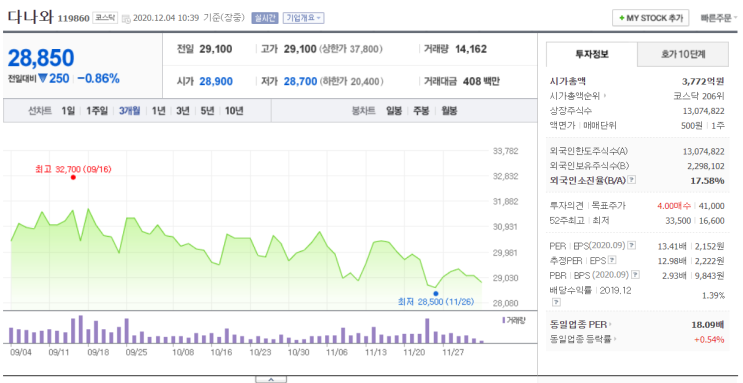Select 3개월 line chart period
This screenshot has height=383, width=743.
tap(129, 111)
